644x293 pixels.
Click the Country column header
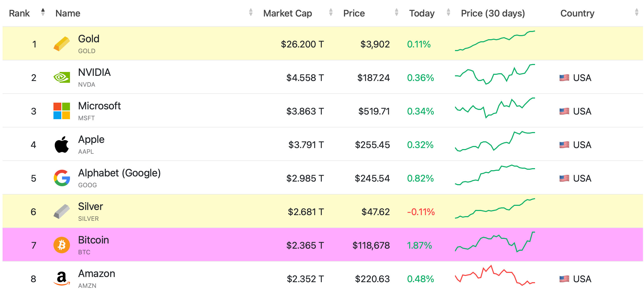point(577,13)
